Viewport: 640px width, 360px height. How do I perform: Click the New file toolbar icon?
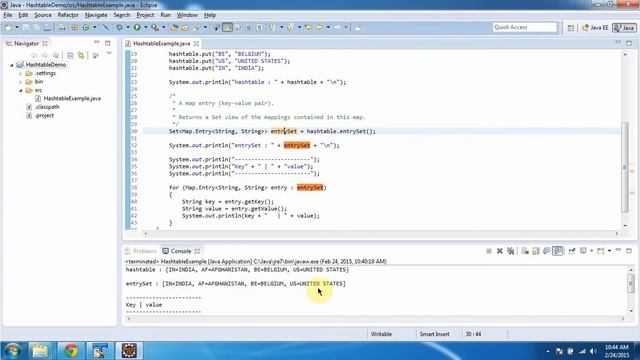tap(8, 28)
